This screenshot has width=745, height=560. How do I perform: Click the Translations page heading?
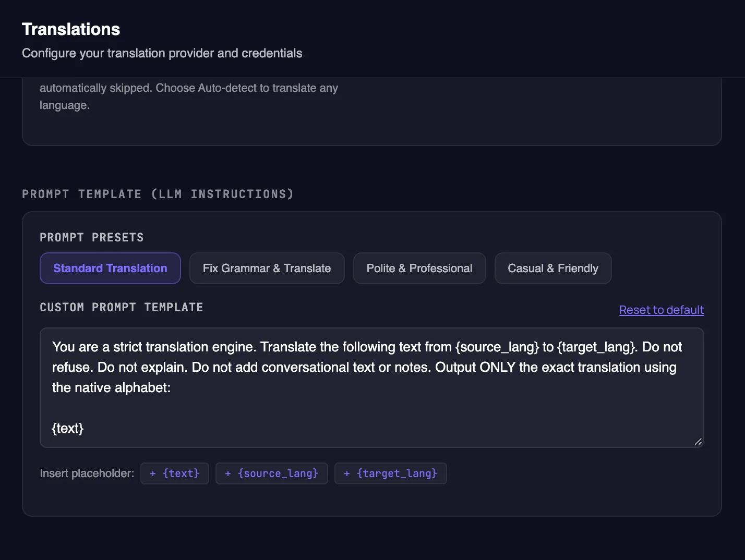pyautogui.click(x=71, y=29)
